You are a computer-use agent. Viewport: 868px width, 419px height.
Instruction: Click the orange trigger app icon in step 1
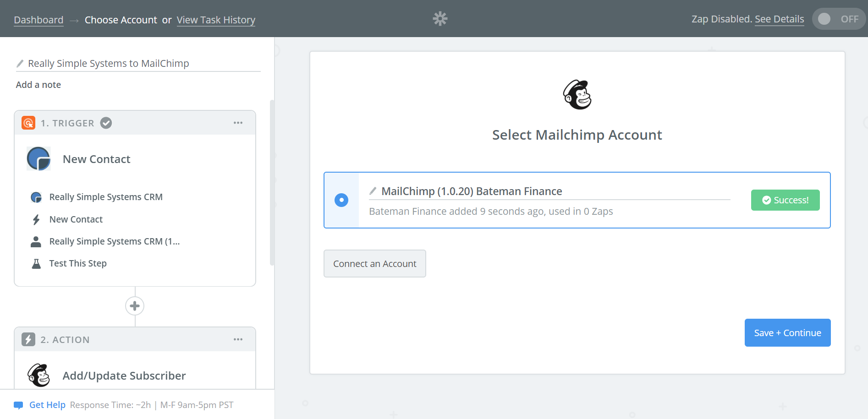tap(28, 123)
